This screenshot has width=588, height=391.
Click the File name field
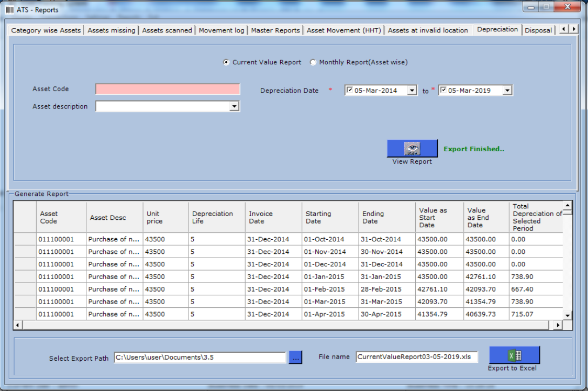pyautogui.click(x=416, y=356)
